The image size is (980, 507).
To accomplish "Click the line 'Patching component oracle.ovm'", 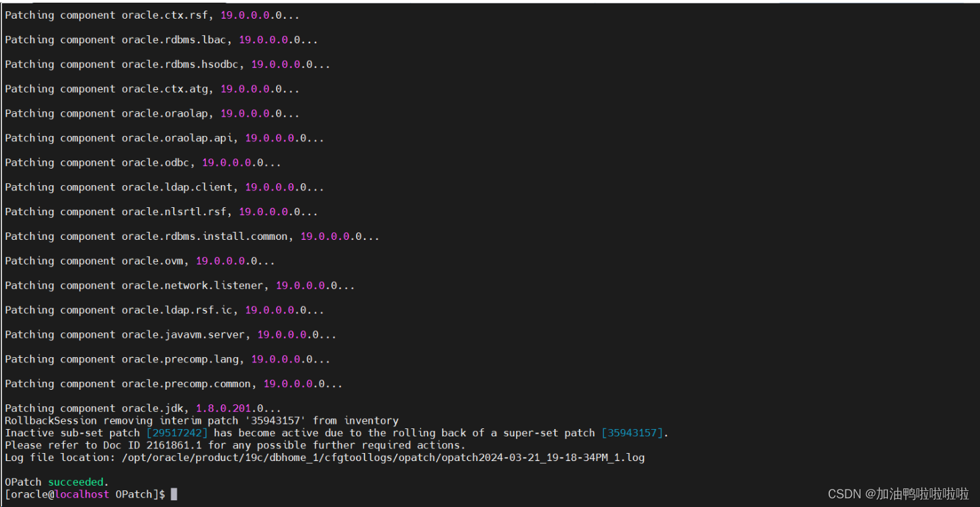I will [x=140, y=261].
